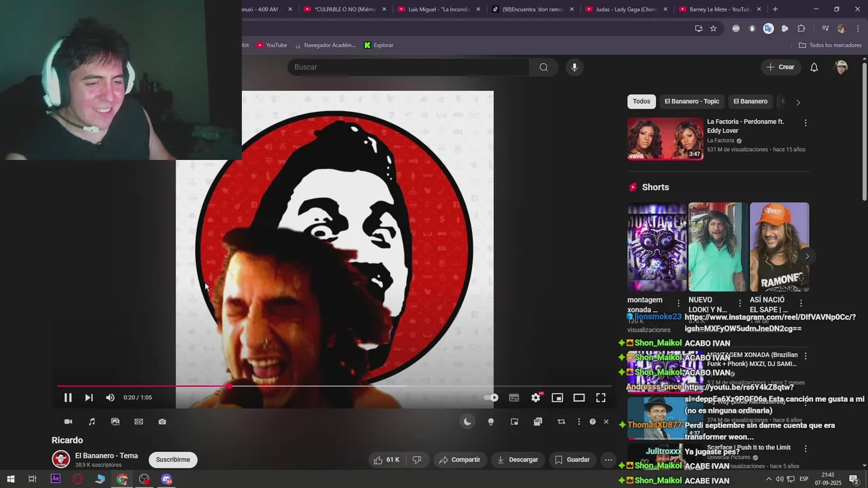The height and width of the screenshot is (488, 868).
Task: Click the CC captions icon below the player
Action: click(x=139, y=422)
